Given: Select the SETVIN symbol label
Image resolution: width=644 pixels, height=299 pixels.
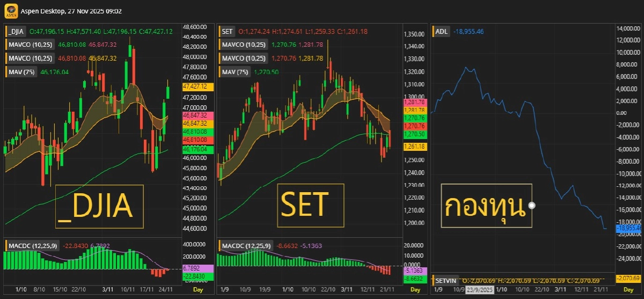Looking at the screenshot, I should 446,280.
